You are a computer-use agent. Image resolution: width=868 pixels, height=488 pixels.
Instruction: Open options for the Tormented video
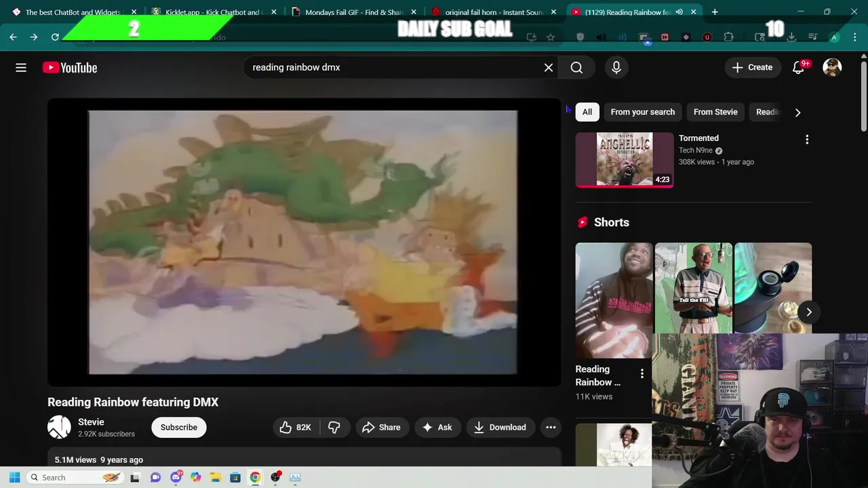[x=807, y=139]
